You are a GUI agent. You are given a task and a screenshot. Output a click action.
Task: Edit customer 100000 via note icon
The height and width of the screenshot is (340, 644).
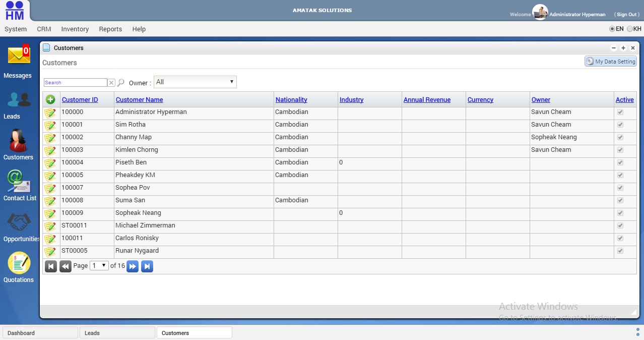pos(50,112)
